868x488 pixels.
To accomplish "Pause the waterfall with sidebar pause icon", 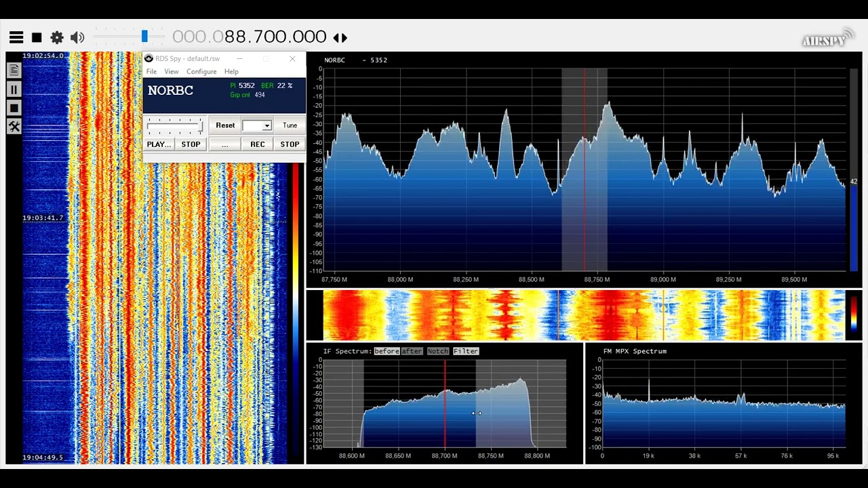I will (x=14, y=89).
